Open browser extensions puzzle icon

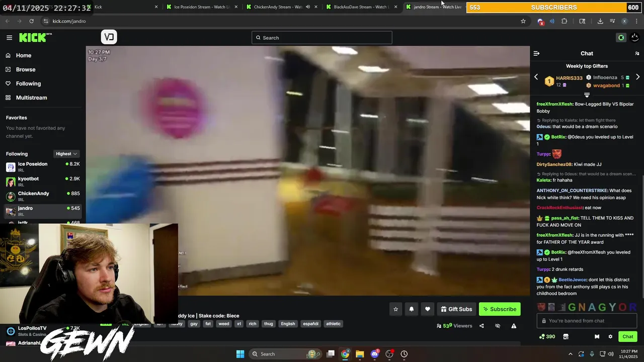click(x=564, y=21)
